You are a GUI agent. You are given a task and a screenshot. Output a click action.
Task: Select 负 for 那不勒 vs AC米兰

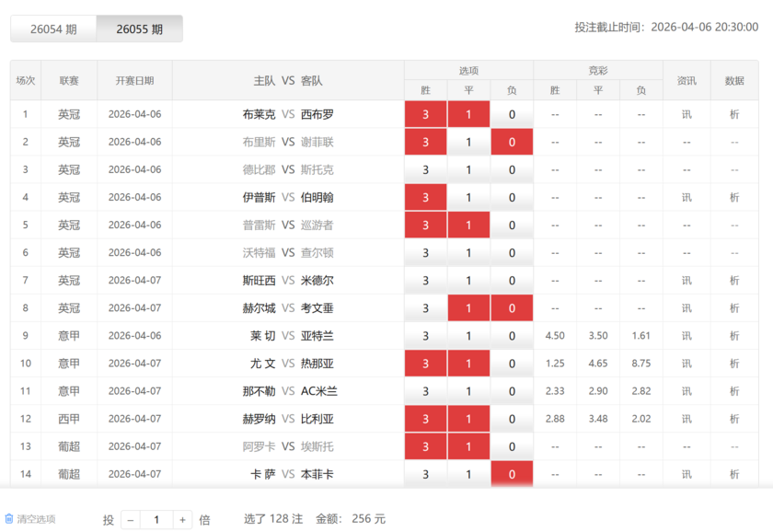pyautogui.click(x=512, y=391)
